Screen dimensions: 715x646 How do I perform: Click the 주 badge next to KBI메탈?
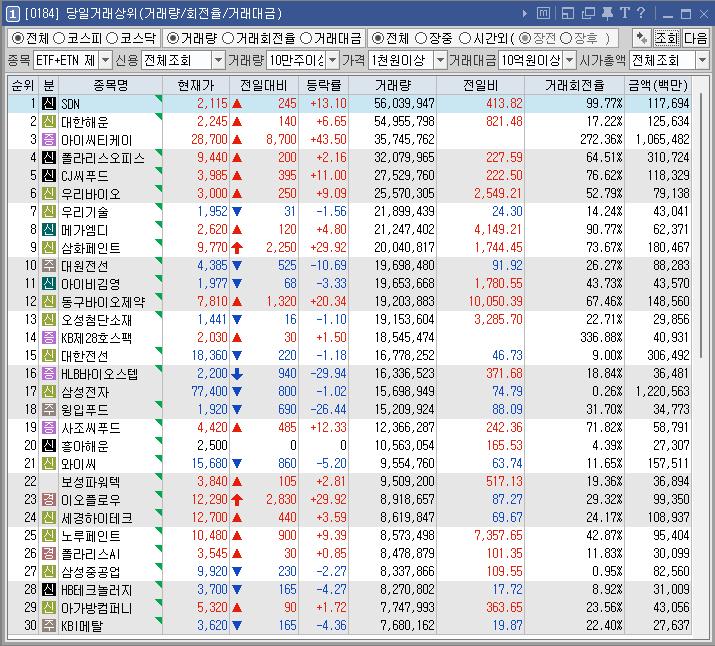[49, 625]
